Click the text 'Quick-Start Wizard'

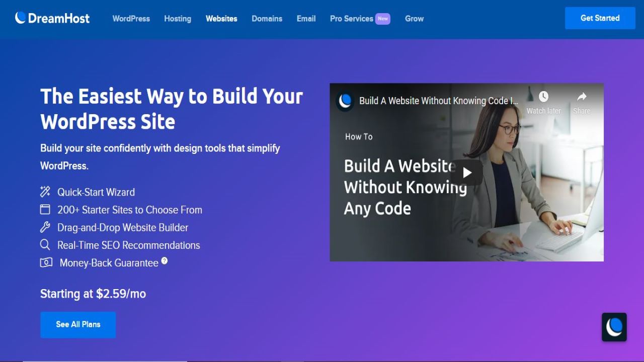[x=96, y=192]
